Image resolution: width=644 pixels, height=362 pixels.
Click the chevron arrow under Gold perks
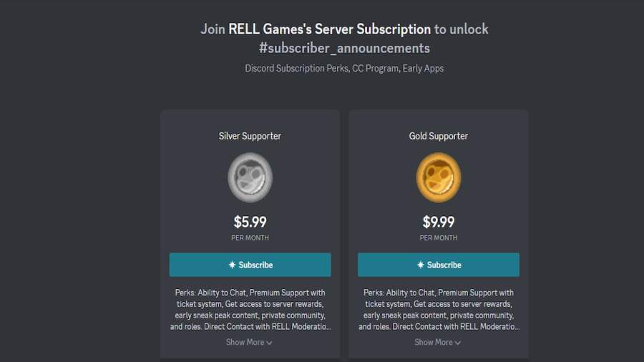tap(458, 343)
